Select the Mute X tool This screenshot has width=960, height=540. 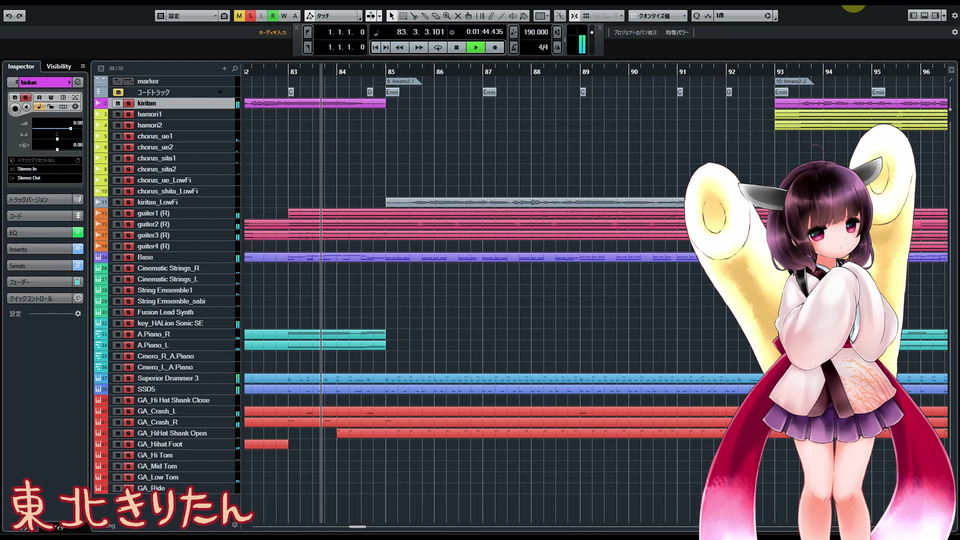[457, 16]
